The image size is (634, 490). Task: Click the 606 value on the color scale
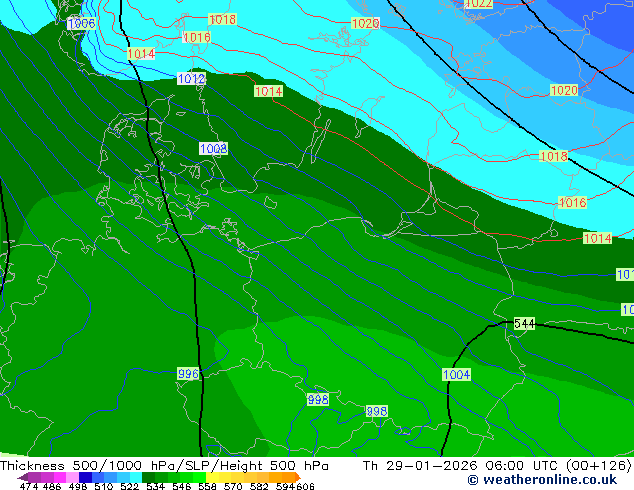coord(304,486)
